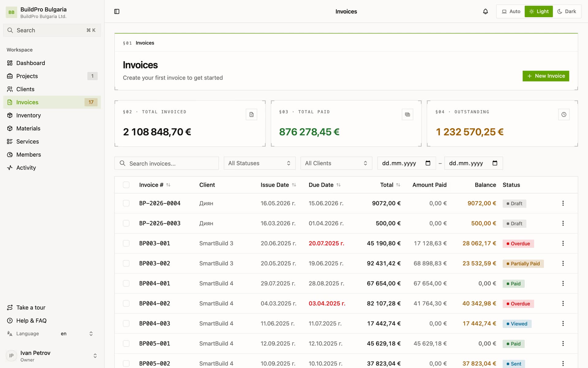Open calendar picker for start date
This screenshot has height=368, width=588.
(428, 163)
